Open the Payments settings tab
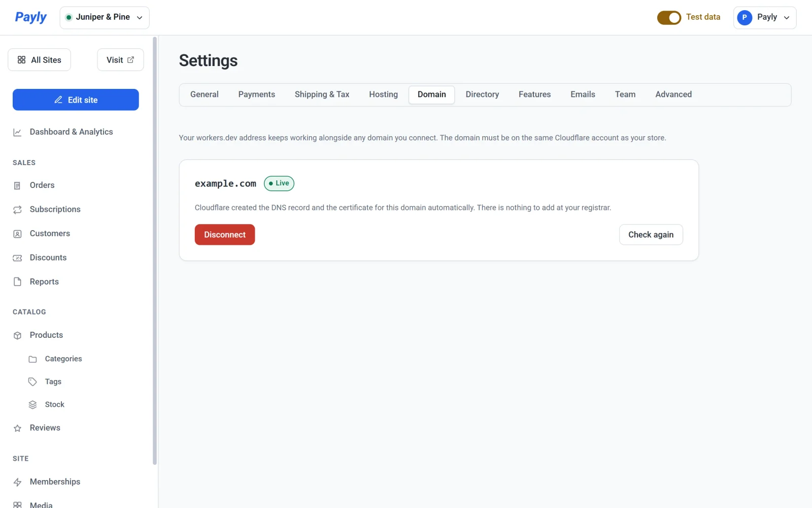Screen dimensions: 812x508 257,94
